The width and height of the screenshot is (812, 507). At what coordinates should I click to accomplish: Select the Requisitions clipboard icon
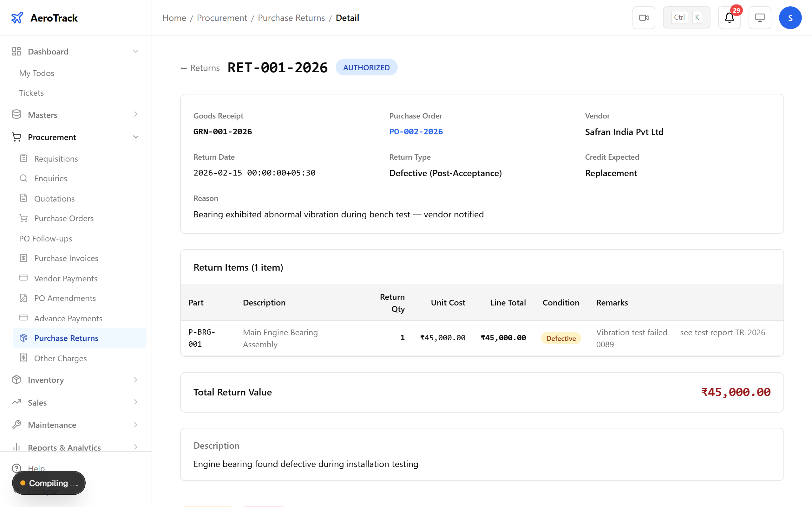coord(23,158)
